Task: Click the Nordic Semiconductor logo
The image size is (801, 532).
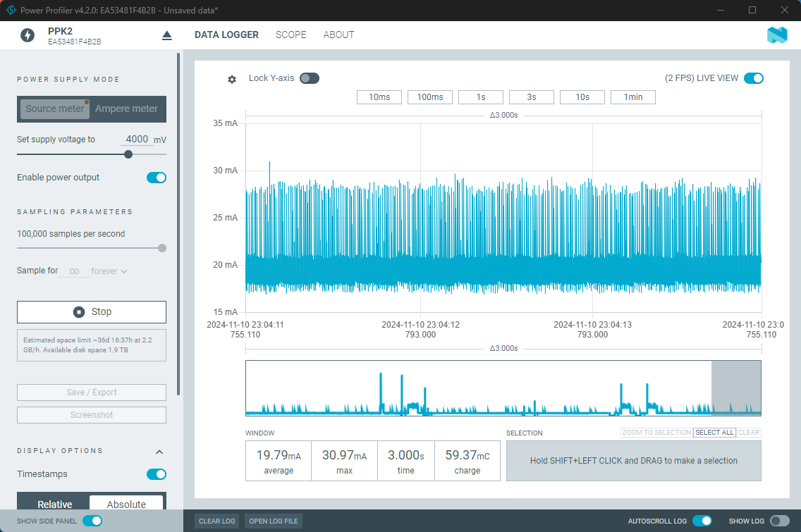Action: coord(777,35)
